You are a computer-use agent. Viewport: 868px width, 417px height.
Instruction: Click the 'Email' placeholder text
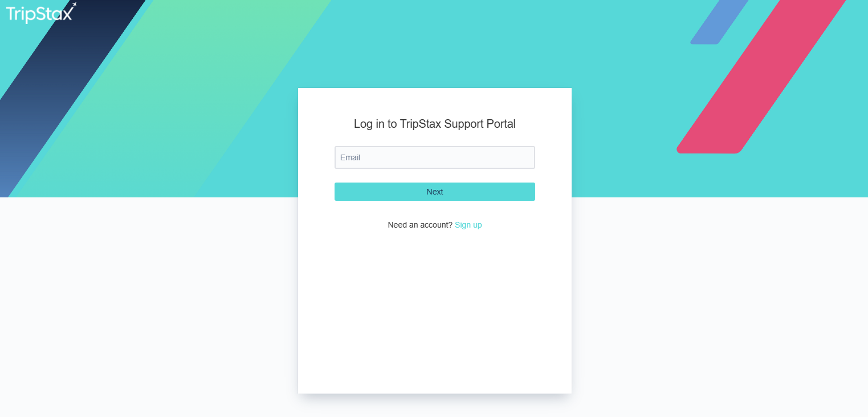point(350,157)
